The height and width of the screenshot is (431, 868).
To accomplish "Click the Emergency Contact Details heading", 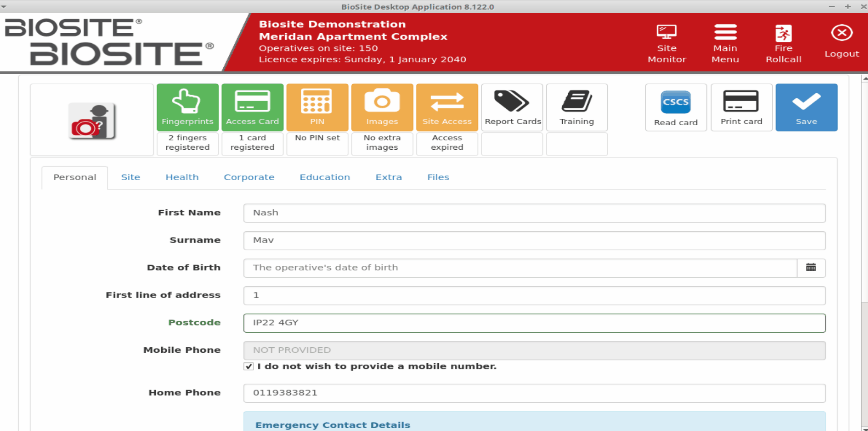I will pyautogui.click(x=333, y=425).
